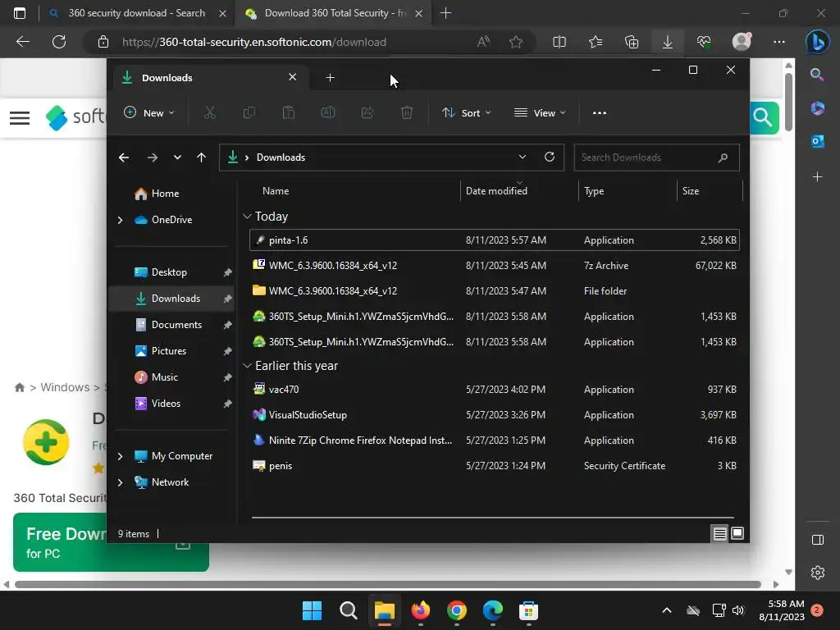Go up one folder level
The image size is (840, 630).
(x=202, y=157)
